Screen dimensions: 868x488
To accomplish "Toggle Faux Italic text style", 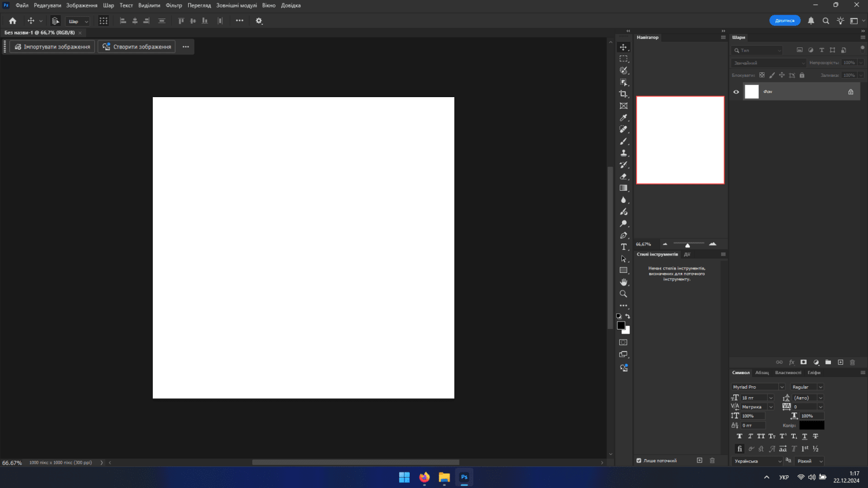I will [751, 437].
